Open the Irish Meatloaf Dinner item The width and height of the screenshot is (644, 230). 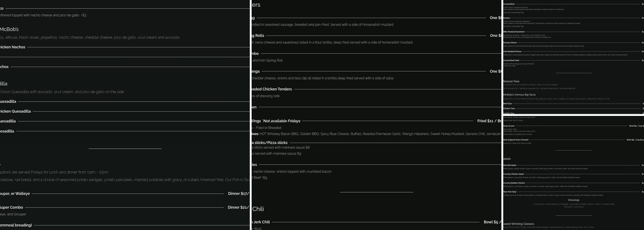click(x=512, y=52)
